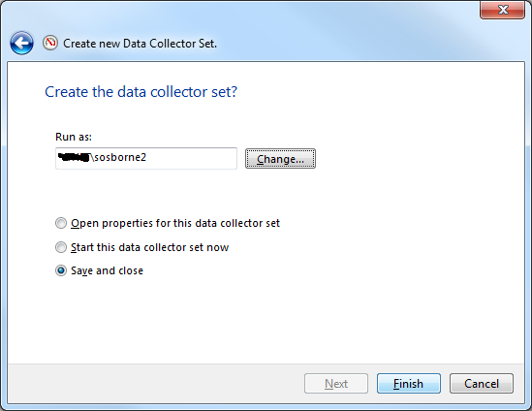Screen dimensions: 532x411
Task: Go back using the blue arrow icon
Action: click(21, 43)
